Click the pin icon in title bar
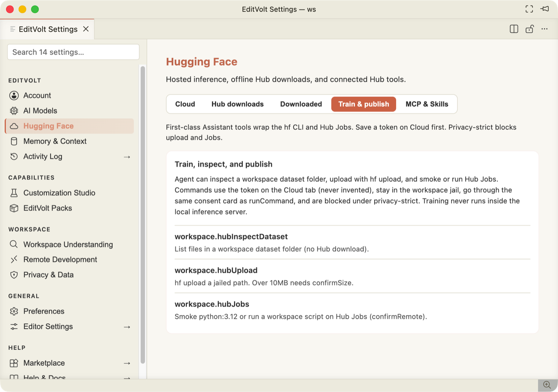 545,9
